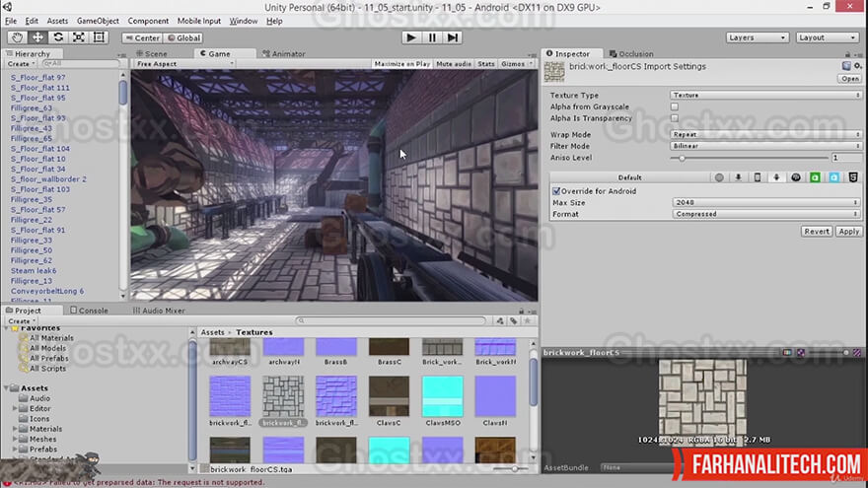Select the BlackBerry platform override icon
Viewport: 868px width, 488px height.
[x=795, y=177]
